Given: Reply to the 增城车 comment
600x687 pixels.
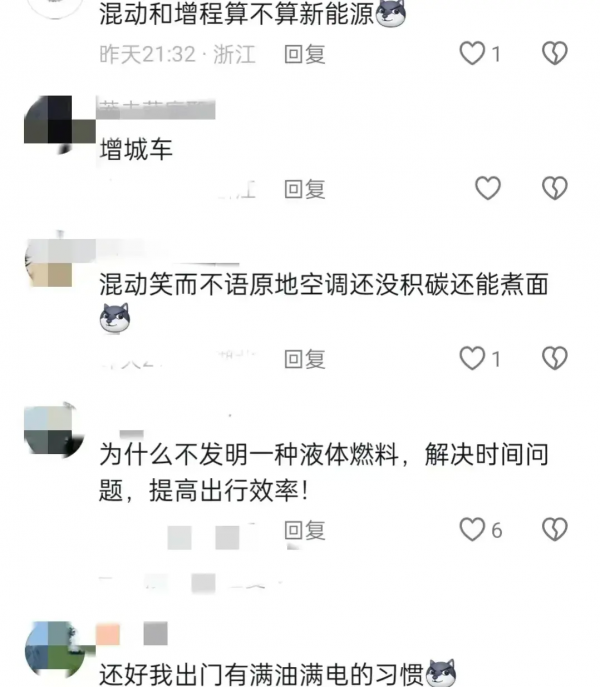Looking at the screenshot, I should [x=305, y=189].
